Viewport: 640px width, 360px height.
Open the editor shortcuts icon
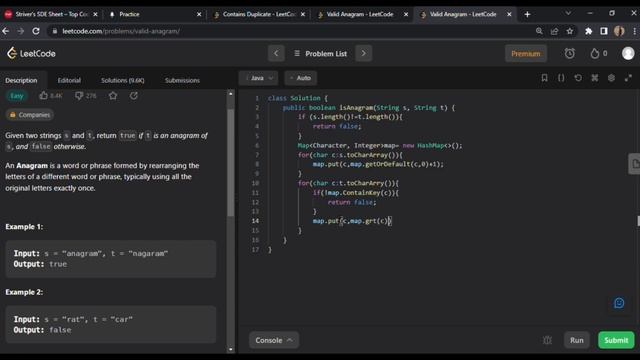pos(595,78)
